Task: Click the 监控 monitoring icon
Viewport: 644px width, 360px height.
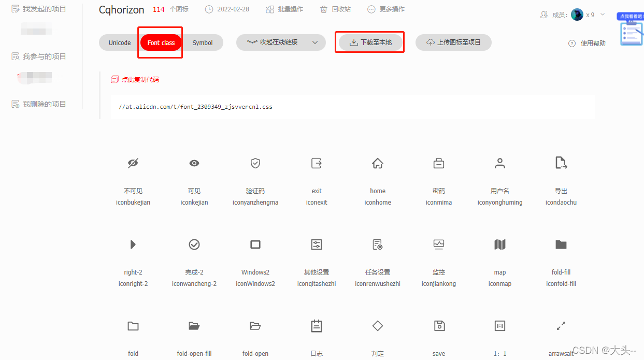Action: pyautogui.click(x=439, y=244)
